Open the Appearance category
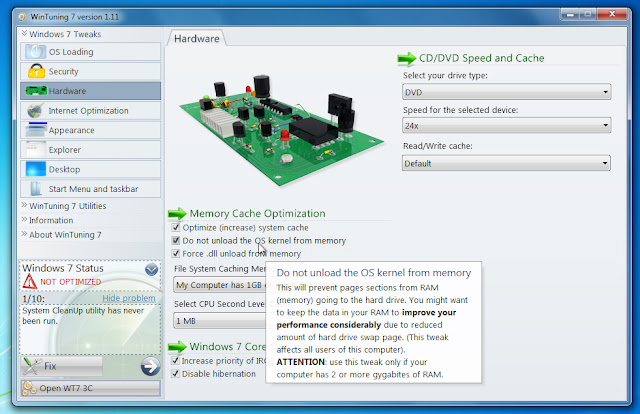Screen dimensions: 640x414 pyautogui.click(x=90, y=130)
